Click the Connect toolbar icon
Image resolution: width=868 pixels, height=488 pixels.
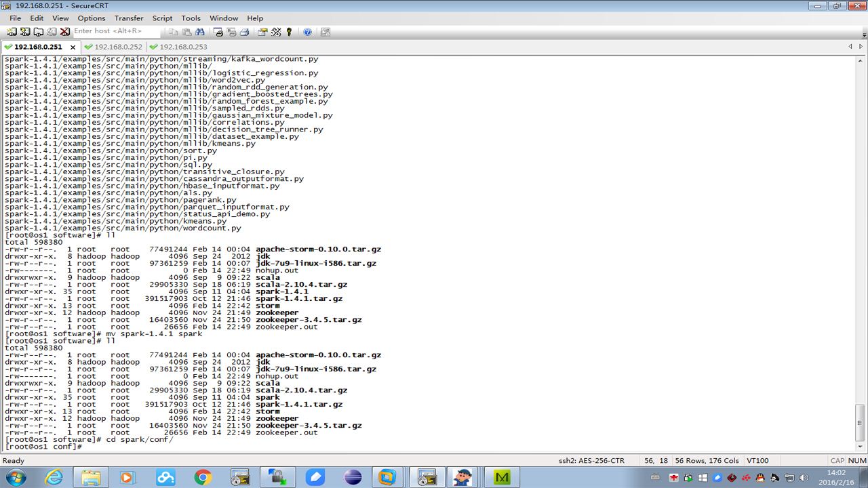pos(12,32)
